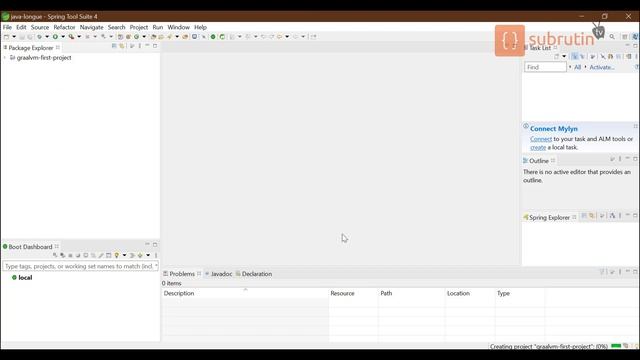Image resolution: width=640 pixels, height=360 pixels.
Task: Click the External Tools red toolbox icon
Action: point(71,37)
